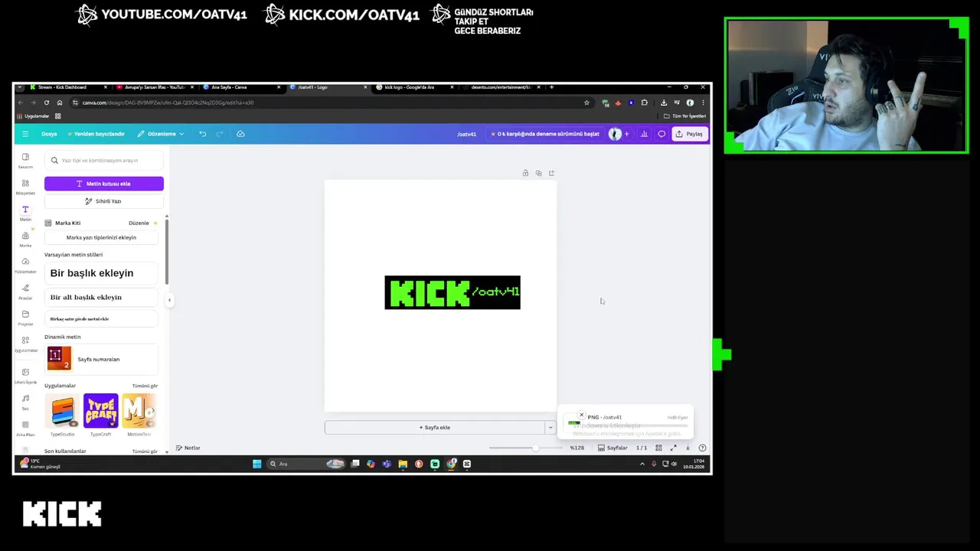Open the MotionText app thumbnail
Image resolution: width=980 pixels, height=551 pixels.
[x=139, y=411]
